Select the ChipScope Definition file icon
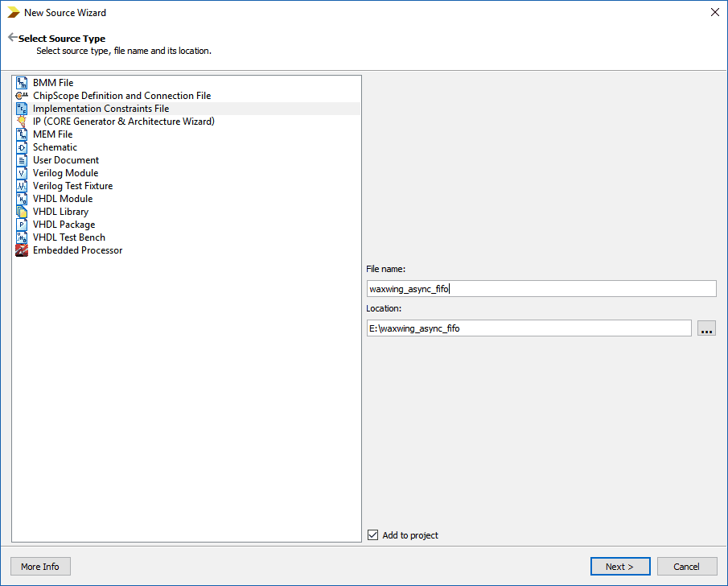 pos(22,96)
